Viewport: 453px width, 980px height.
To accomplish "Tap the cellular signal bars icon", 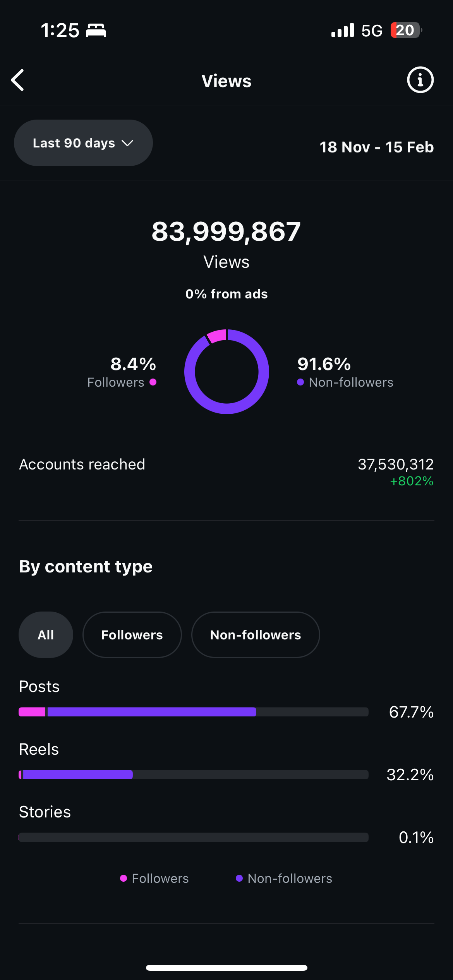I will click(x=343, y=30).
